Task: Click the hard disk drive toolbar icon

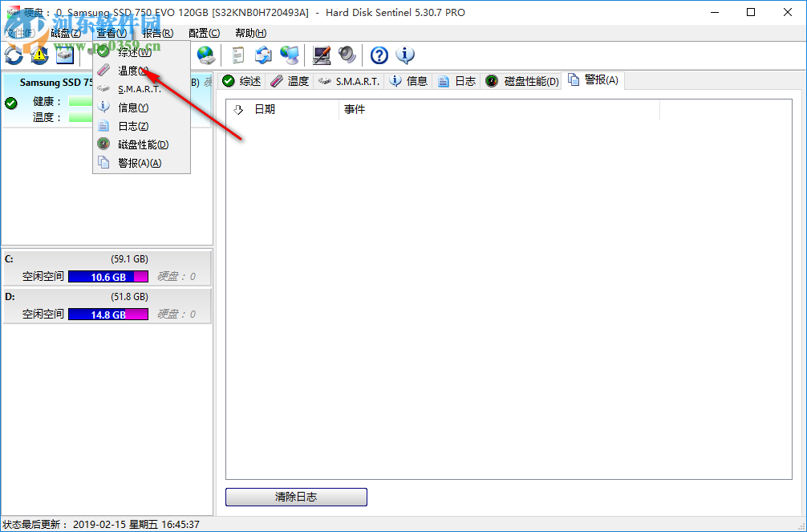Action: 65,55
